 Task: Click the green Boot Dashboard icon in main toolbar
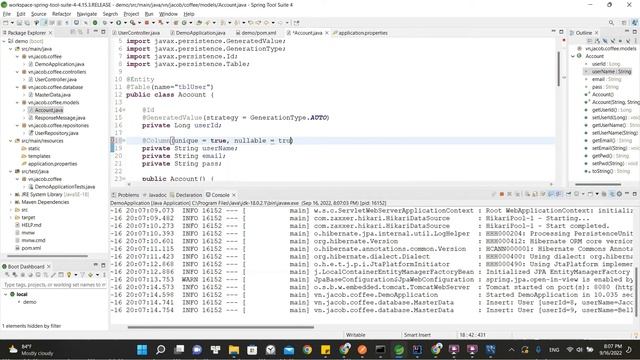coord(95,23)
